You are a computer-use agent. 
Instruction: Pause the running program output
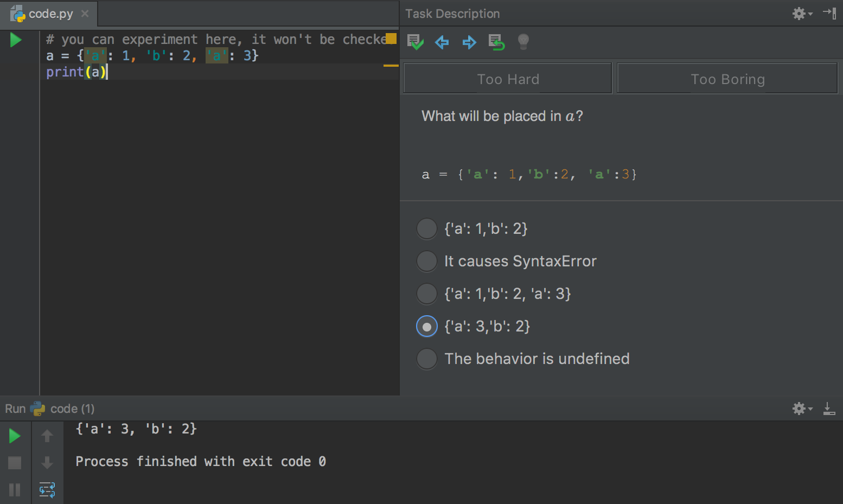(x=14, y=490)
